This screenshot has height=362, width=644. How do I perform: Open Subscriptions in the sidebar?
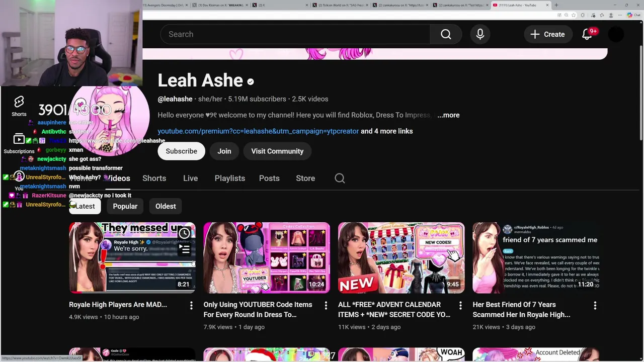(19, 143)
